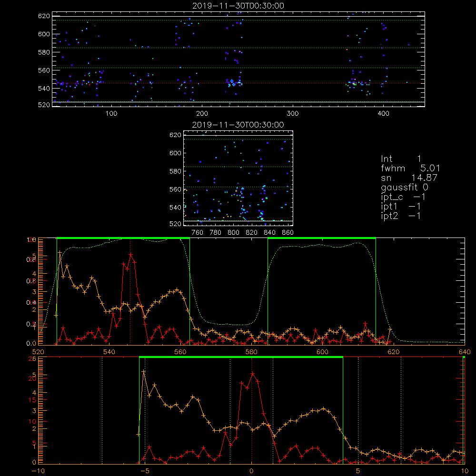
Task: Select the "sn 14.87" readout line
Action: click(409, 178)
